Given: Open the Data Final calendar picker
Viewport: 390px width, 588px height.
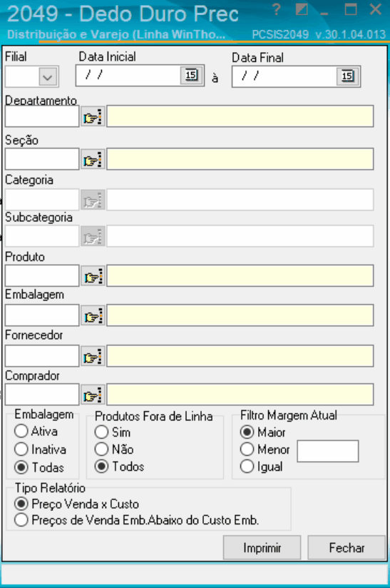Looking at the screenshot, I should click(347, 76).
